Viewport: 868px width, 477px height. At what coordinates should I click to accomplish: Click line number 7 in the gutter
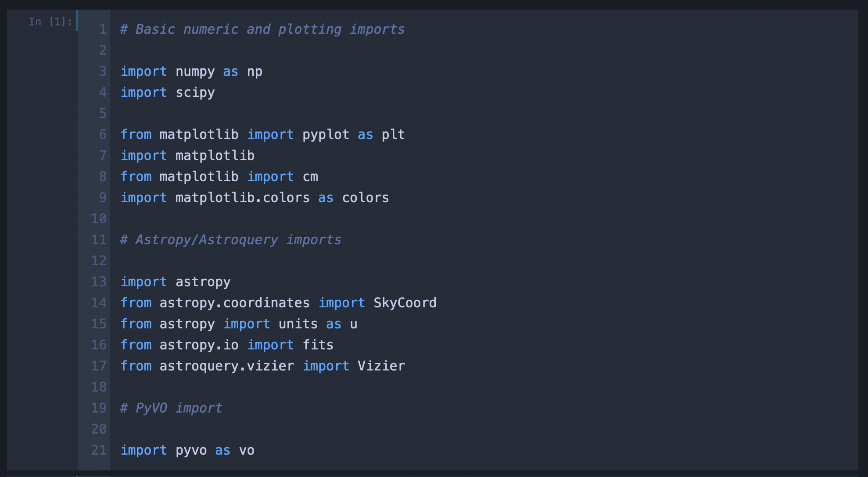[103, 156]
